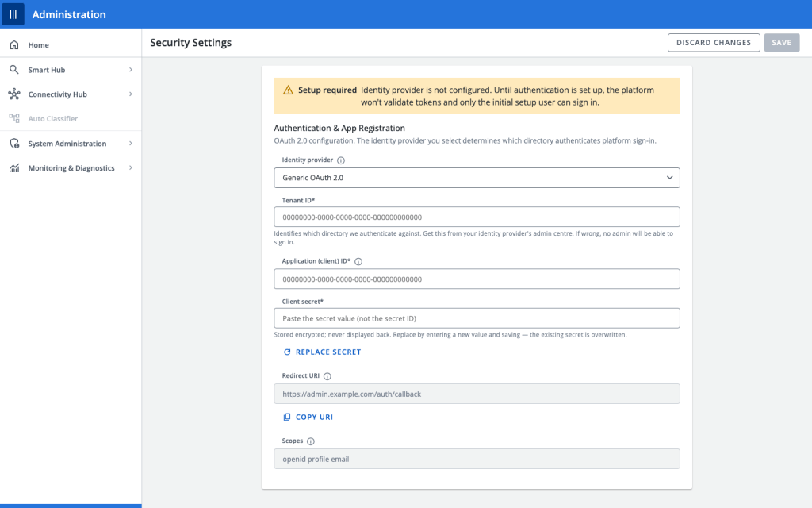
Task: Go to Home in the sidebar
Action: click(71, 45)
